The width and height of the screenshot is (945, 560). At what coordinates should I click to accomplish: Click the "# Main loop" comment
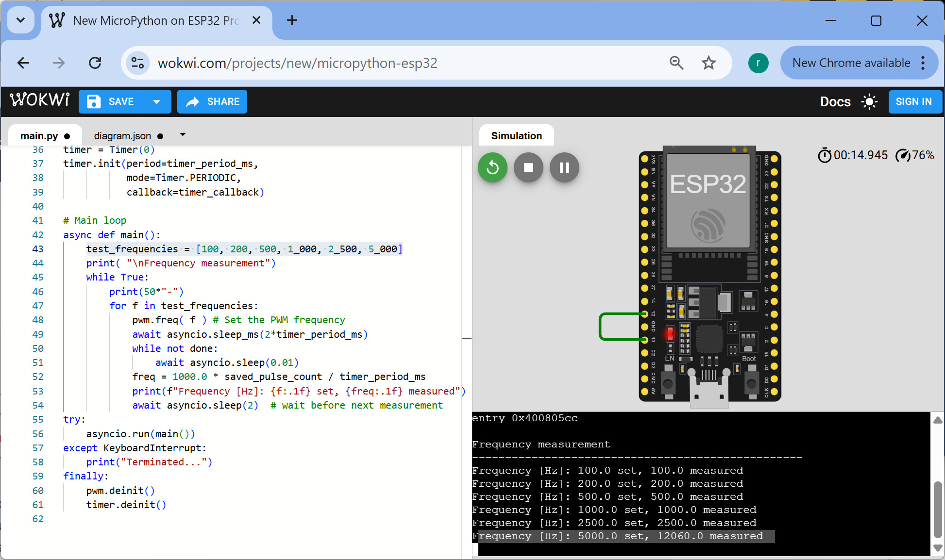coord(95,220)
